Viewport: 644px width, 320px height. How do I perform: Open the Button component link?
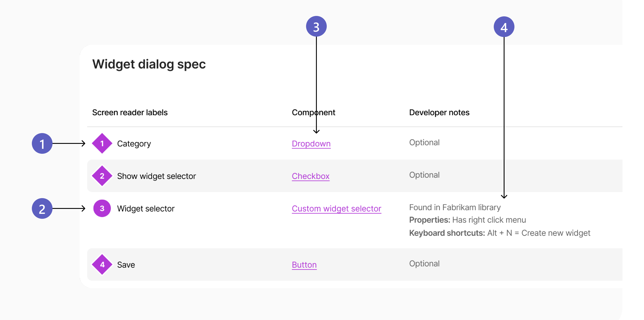304,265
